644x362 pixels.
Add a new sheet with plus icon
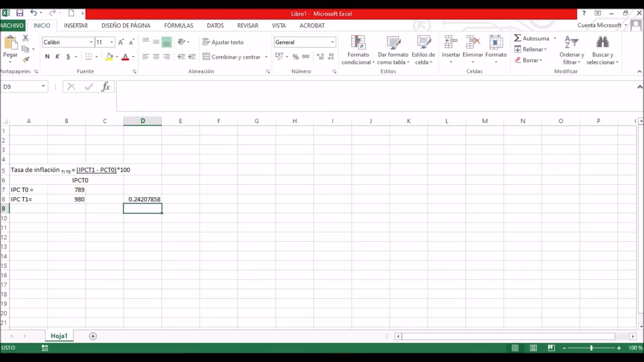point(93,336)
